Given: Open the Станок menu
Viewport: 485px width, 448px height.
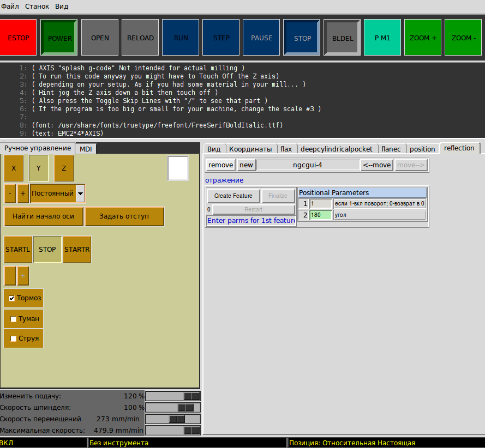Looking at the screenshot, I should pyautogui.click(x=37, y=6).
